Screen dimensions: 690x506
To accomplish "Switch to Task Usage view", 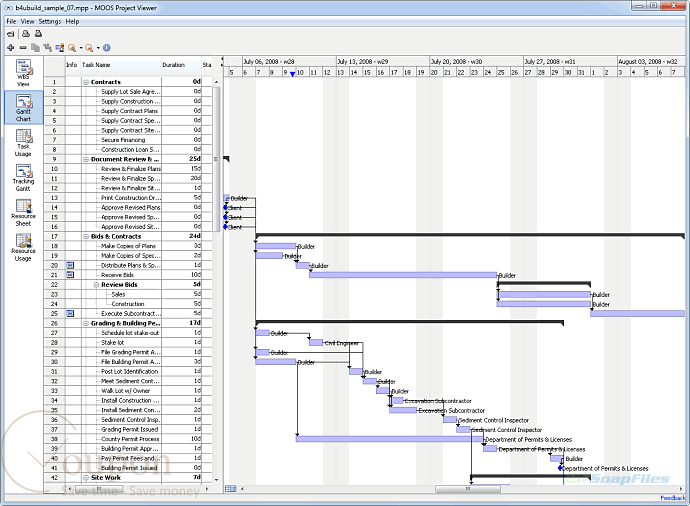I will [x=23, y=143].
